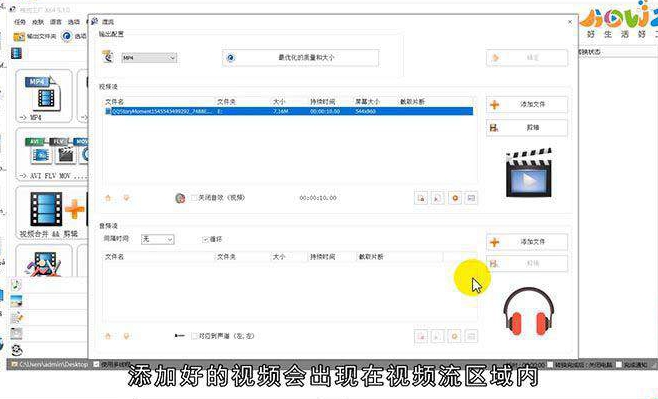
Task: Open the 选项 menu in main window
Action: [74, 22]
